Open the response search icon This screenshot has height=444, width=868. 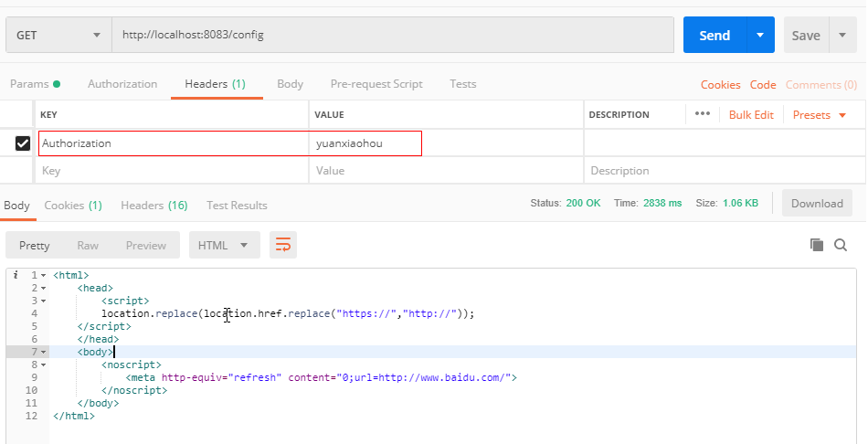[x=841, y=245]
